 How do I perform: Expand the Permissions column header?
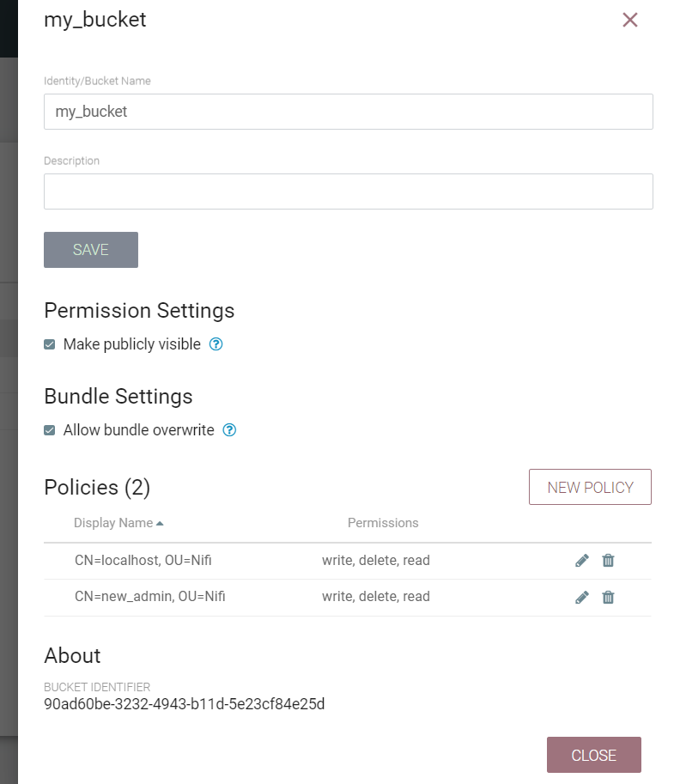383,523
